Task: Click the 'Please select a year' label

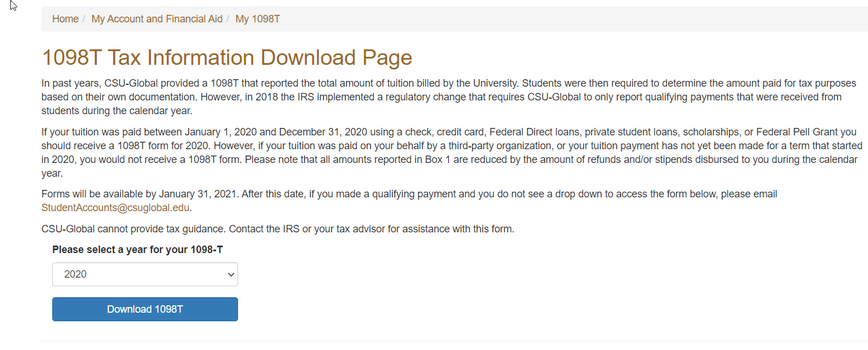Action: (137, 250)
